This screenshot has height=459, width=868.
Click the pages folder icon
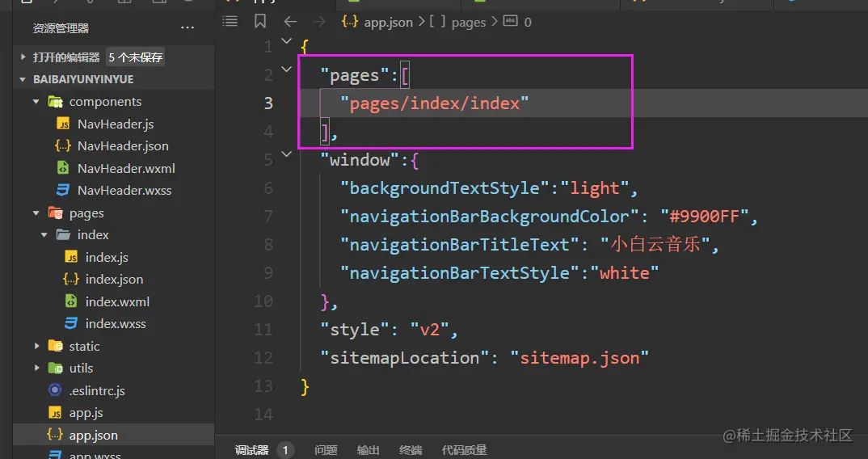pyautogui.click(x=55, y=213)
